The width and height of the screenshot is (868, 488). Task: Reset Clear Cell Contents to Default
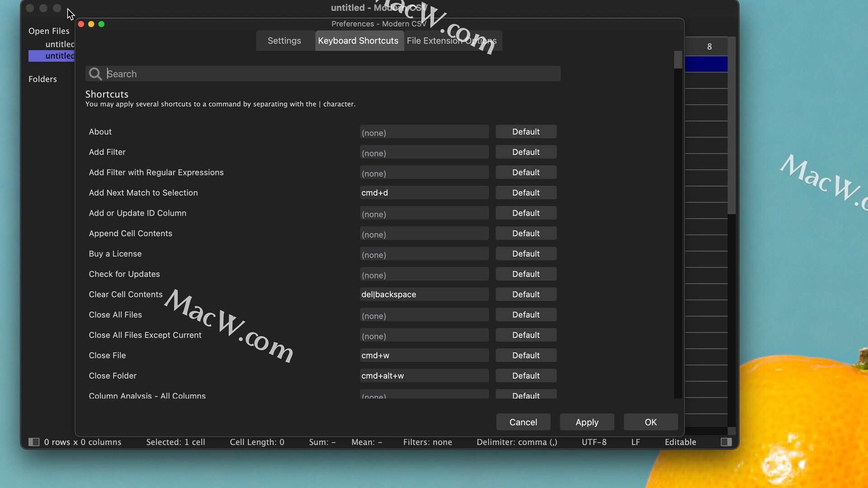(x=526, y=295)
